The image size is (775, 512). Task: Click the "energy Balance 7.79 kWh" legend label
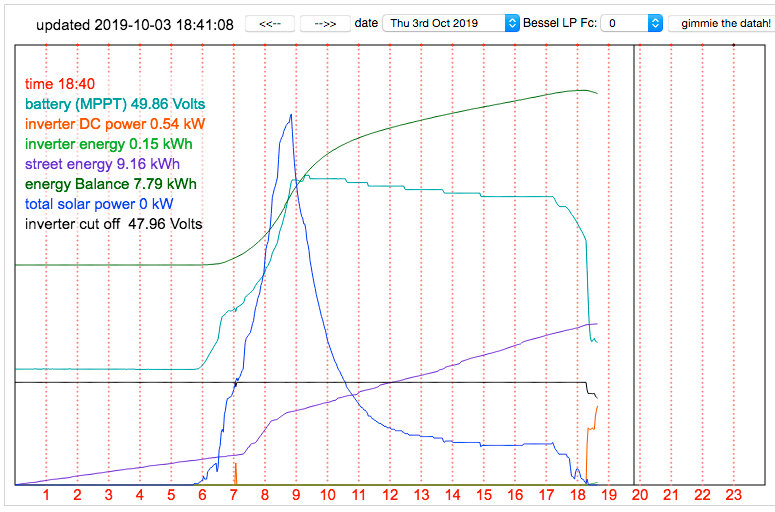(110, 184)
